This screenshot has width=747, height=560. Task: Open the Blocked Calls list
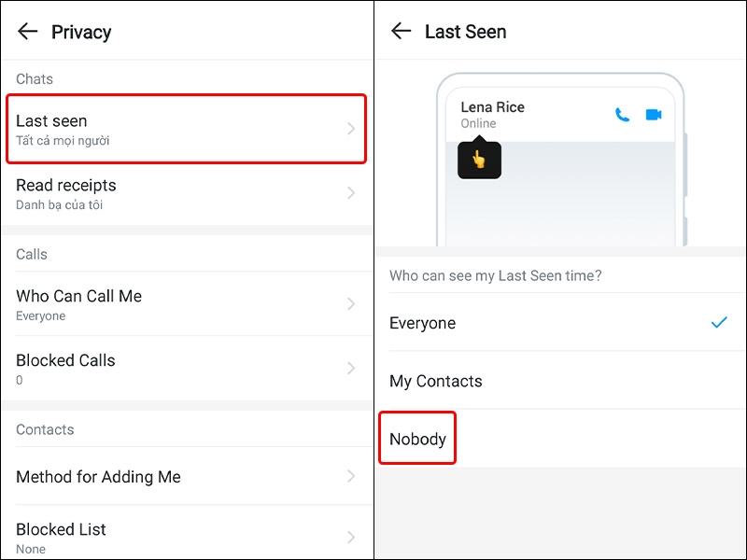187,368
